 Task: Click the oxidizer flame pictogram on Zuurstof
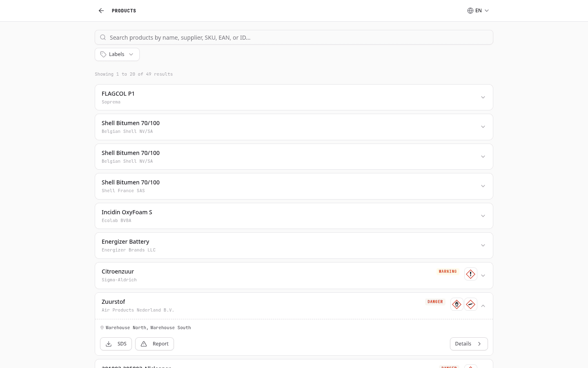coord(457,304)
